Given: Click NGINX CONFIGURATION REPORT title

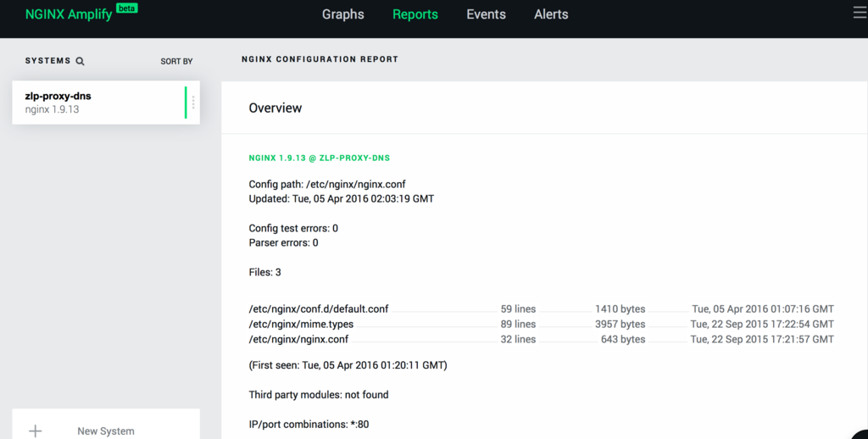Looking at the screenshot, I should click(x=320, y=59).
